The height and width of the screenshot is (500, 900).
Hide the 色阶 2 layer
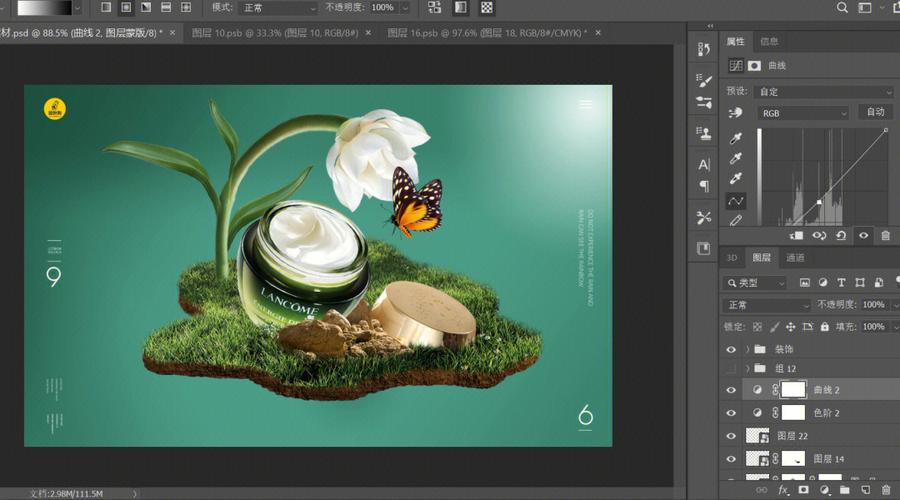click(x=731, y=413)
